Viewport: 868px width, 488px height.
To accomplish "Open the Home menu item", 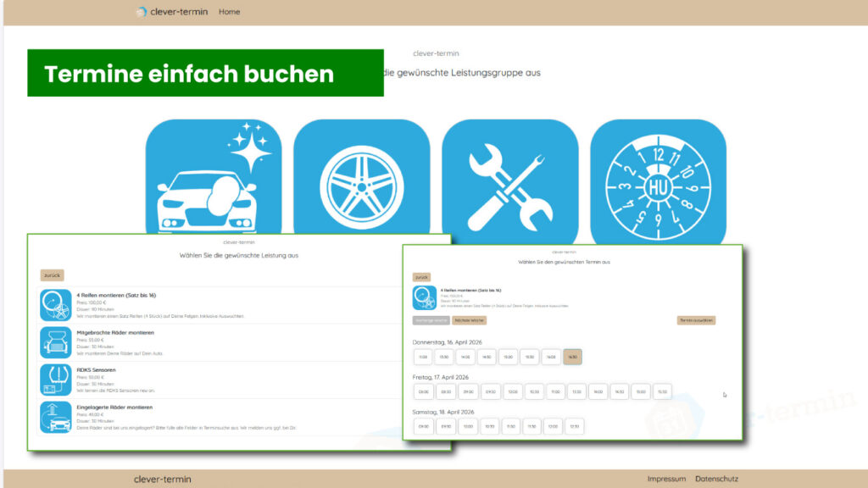I will pos(229,12).
